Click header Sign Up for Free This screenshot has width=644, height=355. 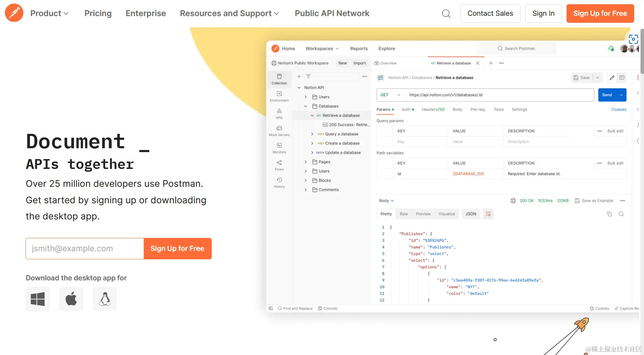tap(600, 13)
